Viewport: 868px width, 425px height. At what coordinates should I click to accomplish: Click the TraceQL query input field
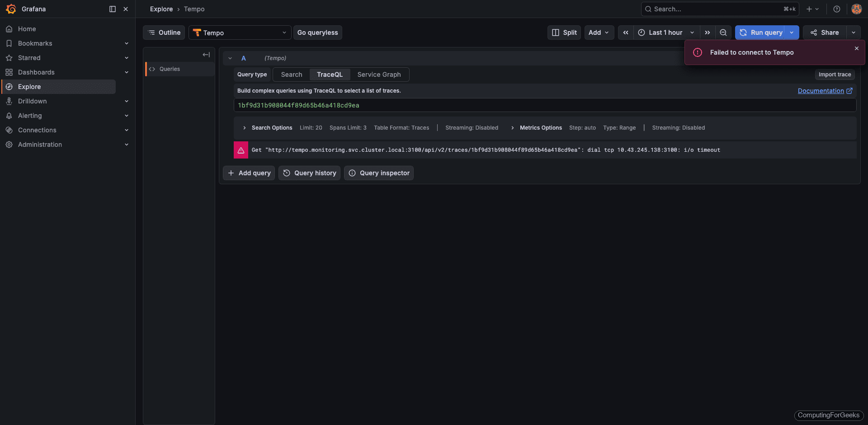point(542,105)
